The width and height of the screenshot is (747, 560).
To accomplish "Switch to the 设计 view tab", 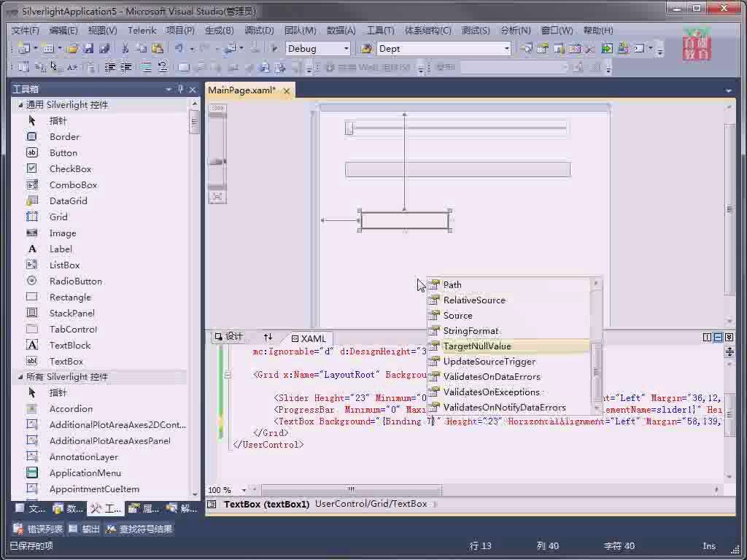I will click(228, 337).
